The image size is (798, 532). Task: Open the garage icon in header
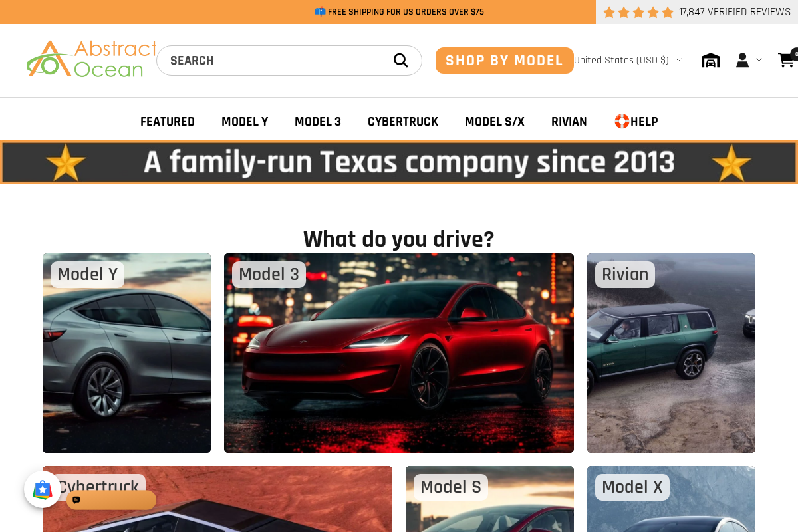710,61
